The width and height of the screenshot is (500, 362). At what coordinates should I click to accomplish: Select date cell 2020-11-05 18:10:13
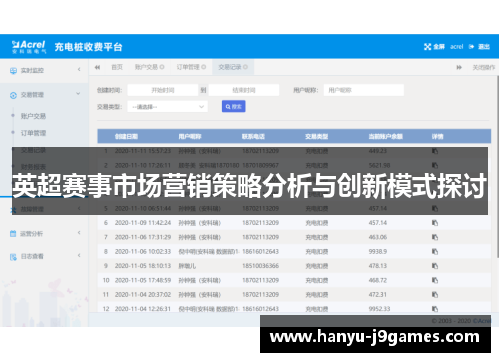143,266
